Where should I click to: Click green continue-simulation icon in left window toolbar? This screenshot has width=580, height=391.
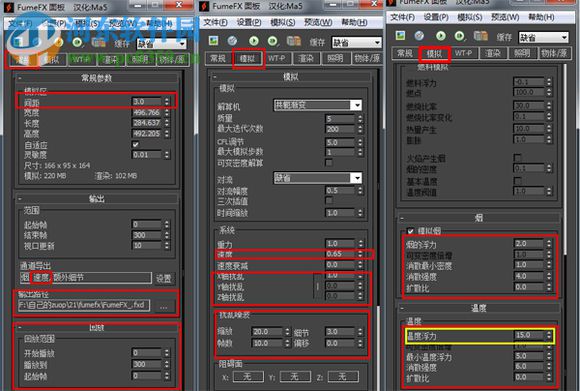(77, 43)
